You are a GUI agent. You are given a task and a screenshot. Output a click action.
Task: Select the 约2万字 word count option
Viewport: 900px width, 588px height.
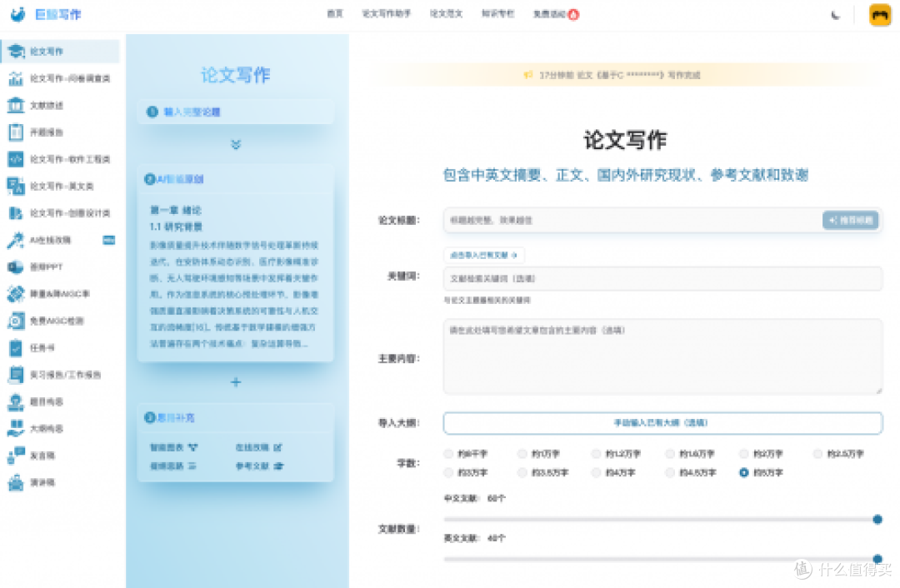pos(744,454)
